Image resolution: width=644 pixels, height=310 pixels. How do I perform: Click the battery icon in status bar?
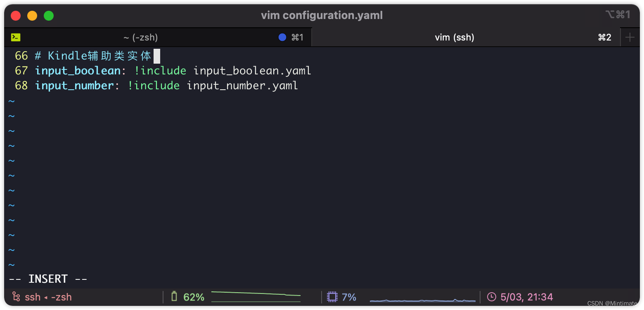(x=174, y=296)
